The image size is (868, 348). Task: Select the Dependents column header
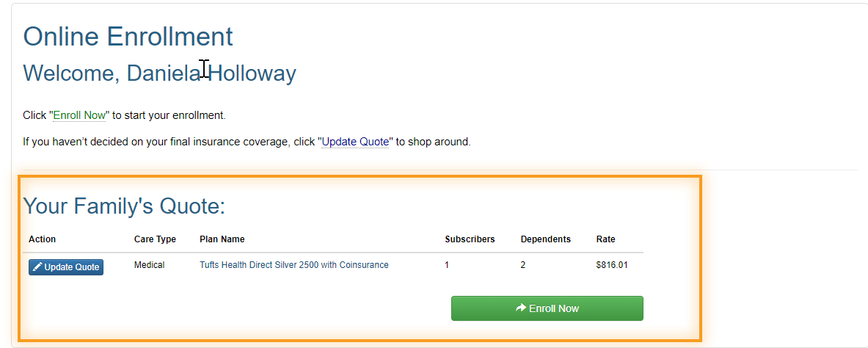(545, 239)
